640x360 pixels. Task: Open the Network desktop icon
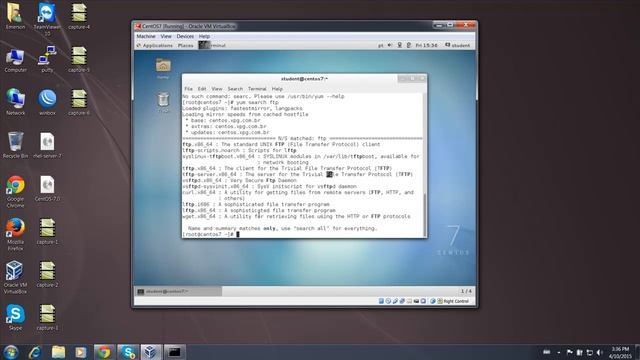pos(15,102)
